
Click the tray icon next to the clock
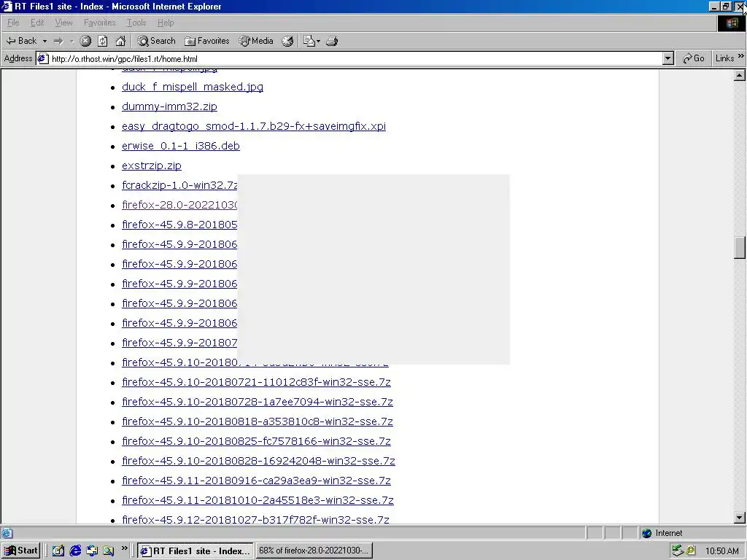pyautogui.click(x=691, y=551)
